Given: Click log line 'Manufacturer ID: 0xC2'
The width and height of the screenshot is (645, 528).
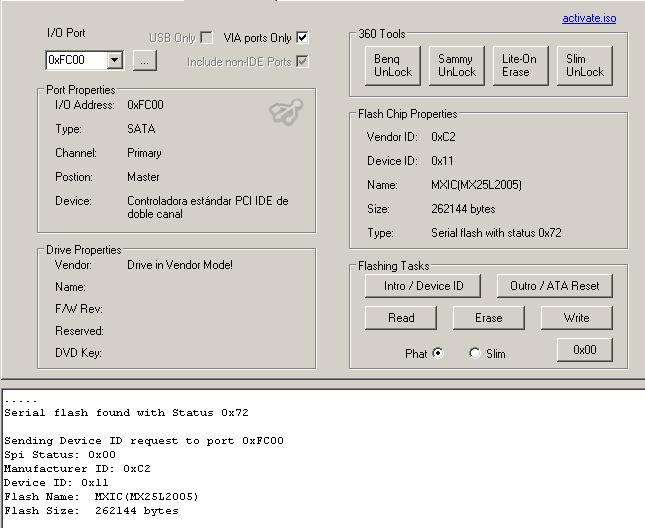Looking at the screenshot, I should click(77, 469).
